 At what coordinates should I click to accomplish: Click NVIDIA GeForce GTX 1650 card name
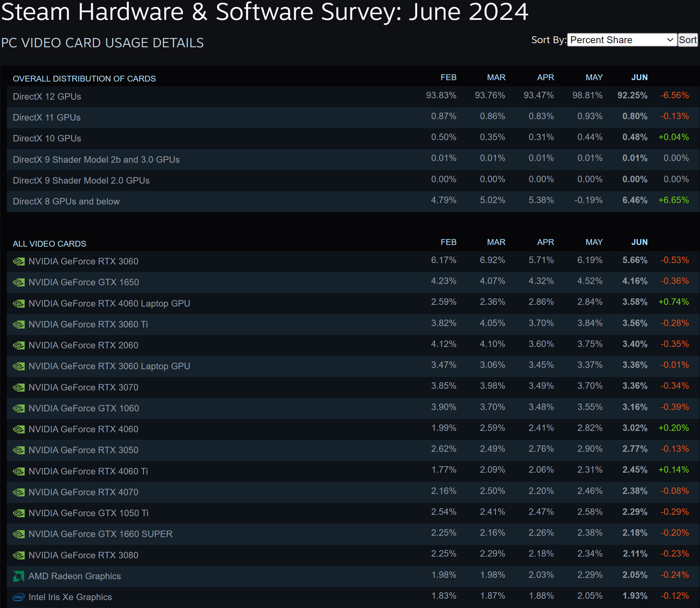click(x=84, y=282)
